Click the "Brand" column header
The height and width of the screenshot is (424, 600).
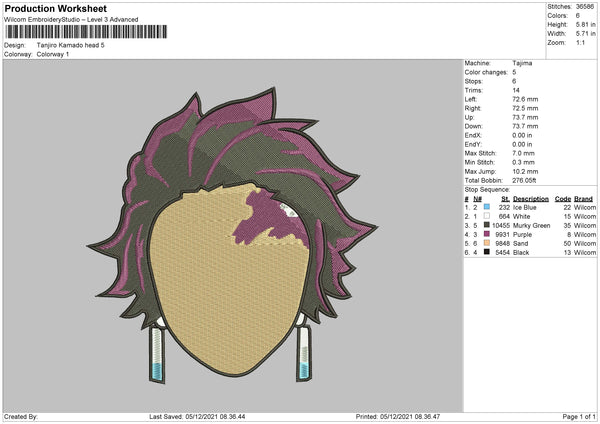point(583,199)
